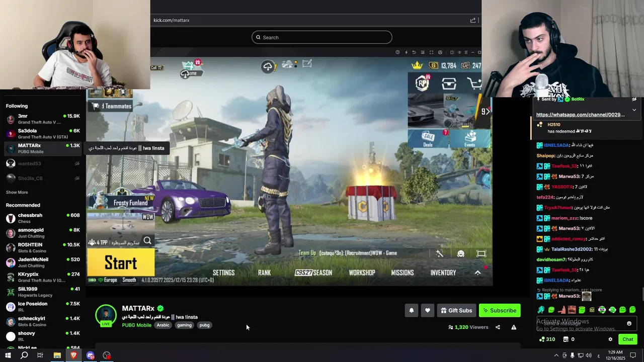This screenshot has height=362, width=644.
Task: Click the yellow Start button in game
Action: click(x=121, y=262)
